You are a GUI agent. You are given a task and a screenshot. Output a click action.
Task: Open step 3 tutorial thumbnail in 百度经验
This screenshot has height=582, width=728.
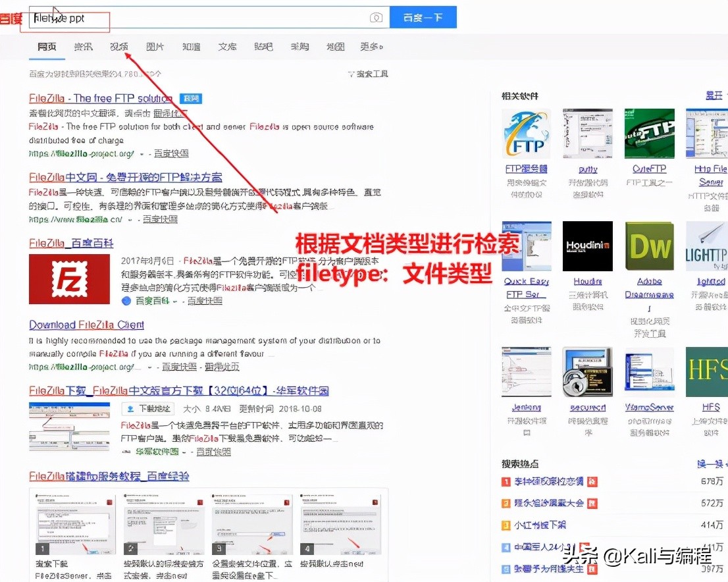coord(252,525)
